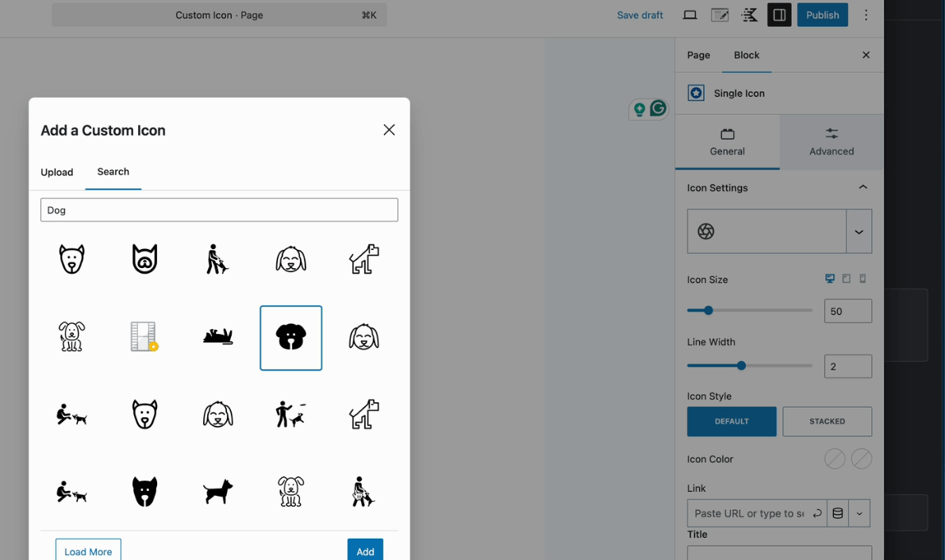Pick the floppy-ear dog face at end of second row
Image resolution: width=945 pixels, height=560 pixels.
click(364, 336)
